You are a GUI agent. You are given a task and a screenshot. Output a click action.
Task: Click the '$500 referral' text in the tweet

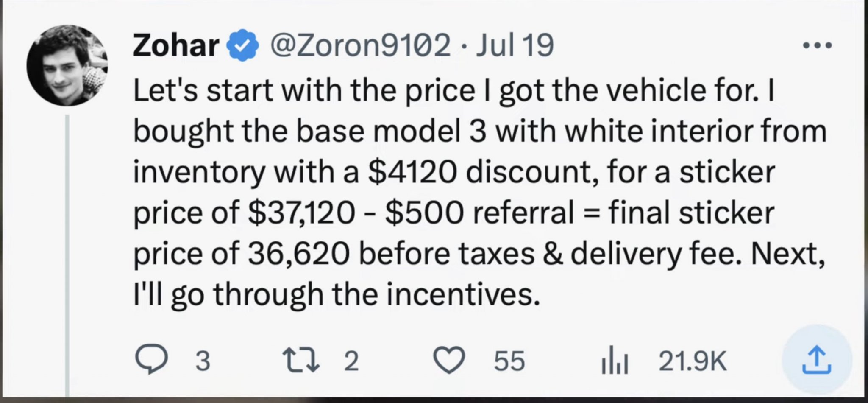[480, 213]
